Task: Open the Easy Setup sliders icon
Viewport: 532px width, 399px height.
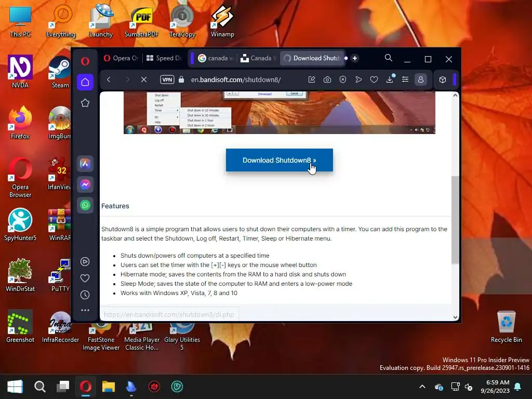Action: coord(405,79)
